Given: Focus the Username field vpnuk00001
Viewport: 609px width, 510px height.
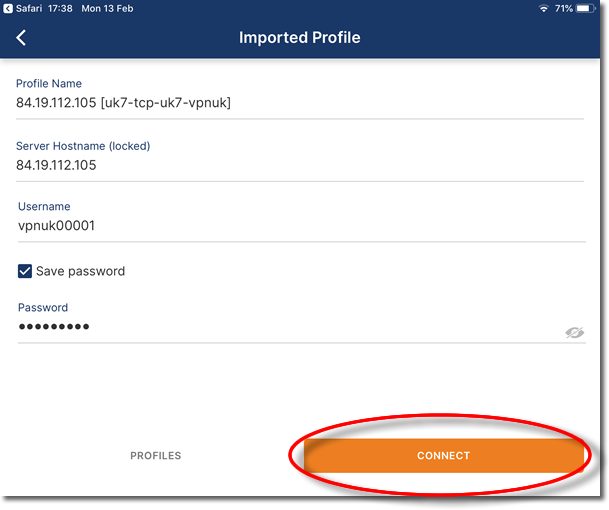Looking at the screenshot, I should click(301, 226).
